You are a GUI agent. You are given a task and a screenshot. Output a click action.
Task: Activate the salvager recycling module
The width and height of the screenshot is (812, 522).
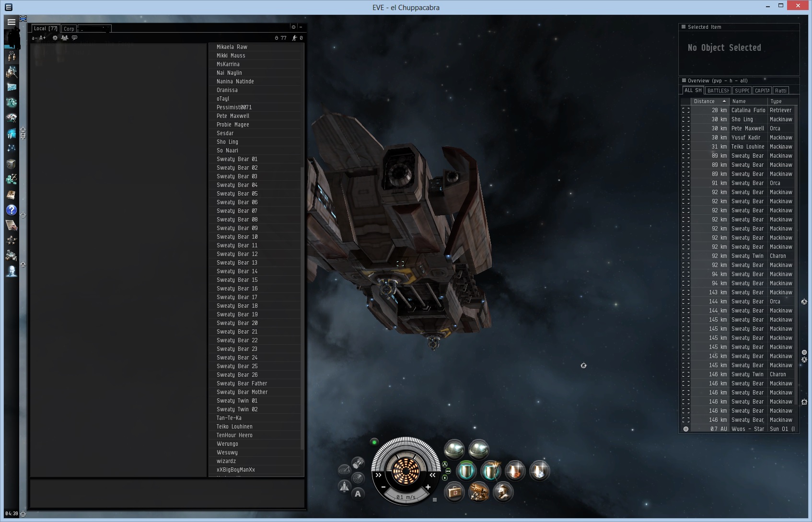click(478, 492)
